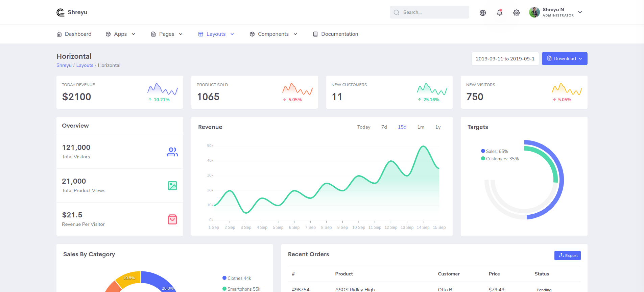Click the Download button's file icon

549,58
